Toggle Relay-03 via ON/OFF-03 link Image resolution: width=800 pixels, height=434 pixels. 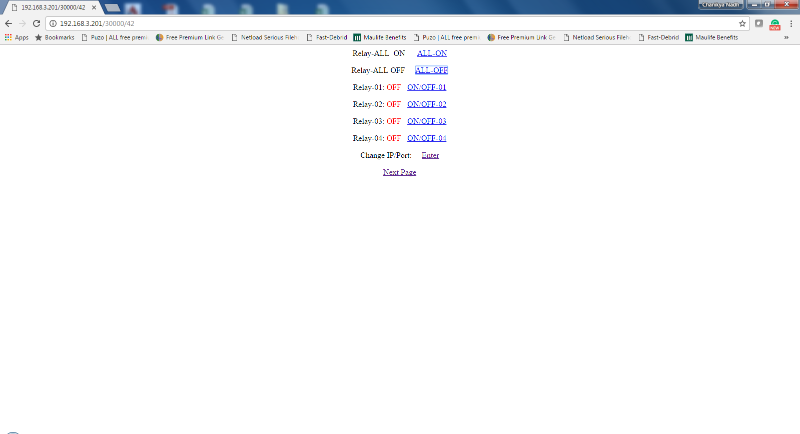(x=427, y=121)
